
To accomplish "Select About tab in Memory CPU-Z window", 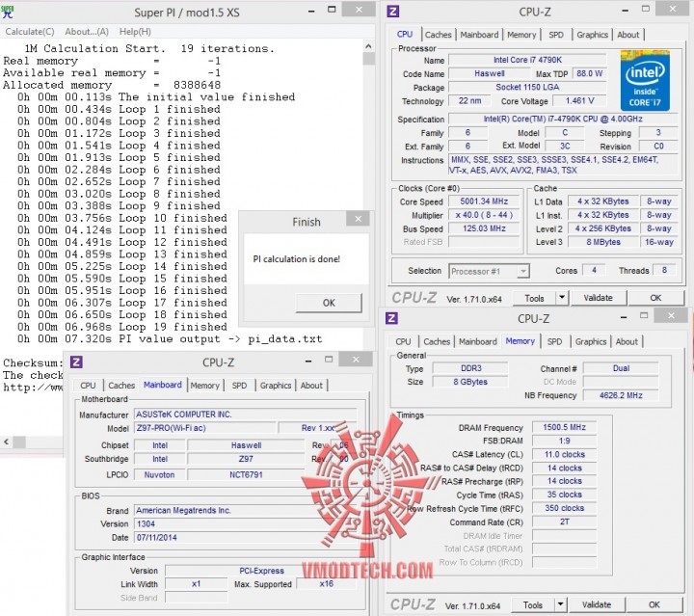I will pos(627,341).
